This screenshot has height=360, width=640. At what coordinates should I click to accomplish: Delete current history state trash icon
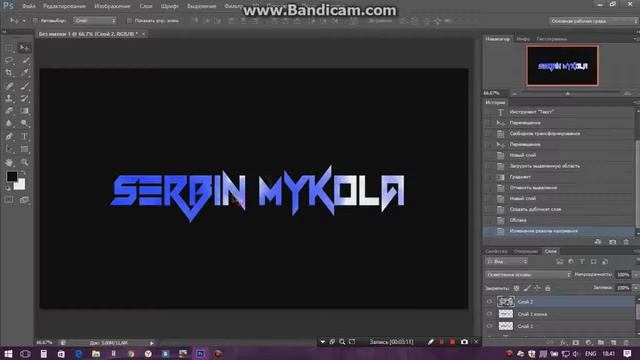point(626,242)
